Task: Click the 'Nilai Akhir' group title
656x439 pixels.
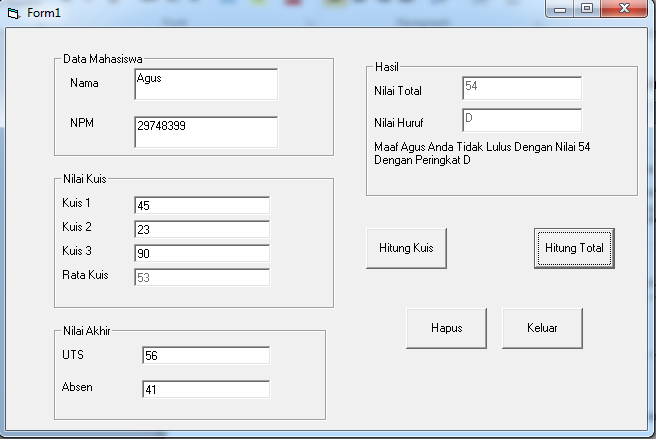Action: point(87,331)
